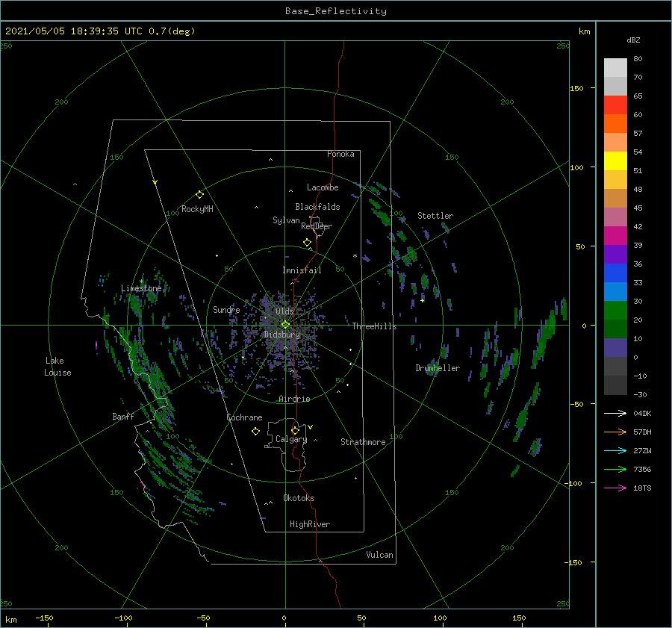The height and width of the screenshot is (628, 672).
Task: Choose the pink 45–42 dBZ swatch
Action: coord(615,217)
